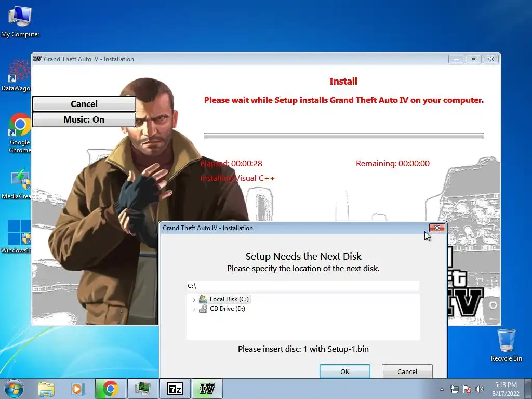Open 7-Zip from the taskbar
The height and width of the screenshot is (399, 532).
[x=175, y=389]
